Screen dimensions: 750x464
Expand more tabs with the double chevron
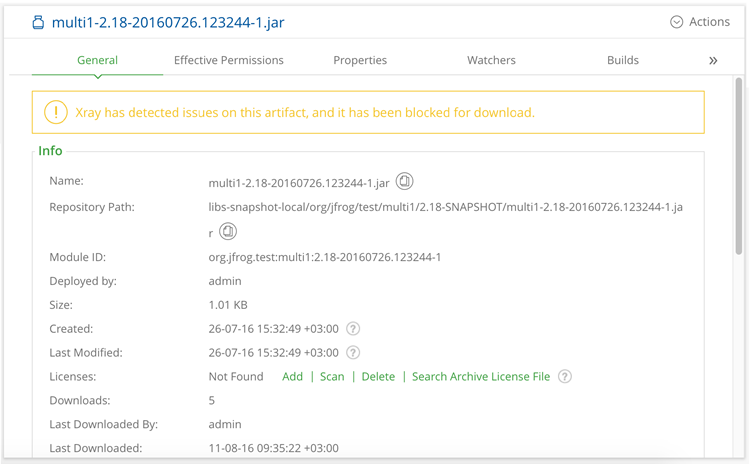click(713, 61)
